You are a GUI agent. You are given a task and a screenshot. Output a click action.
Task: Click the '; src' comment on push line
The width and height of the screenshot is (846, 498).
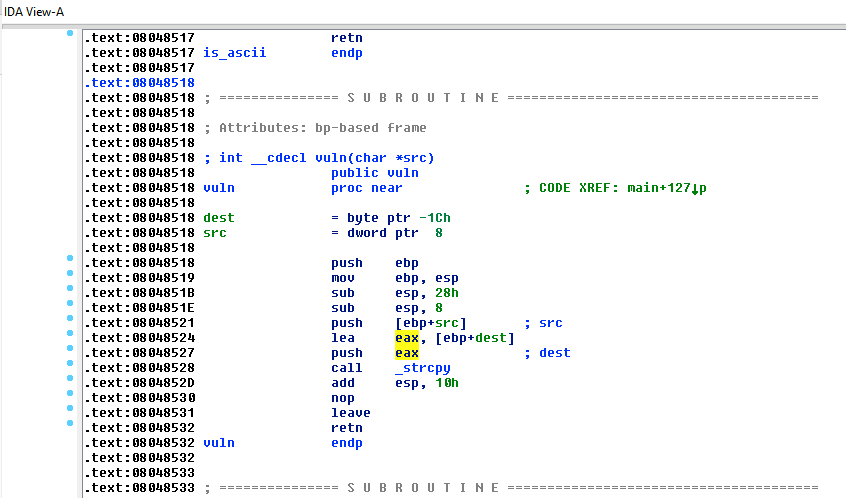coord(543,323)
